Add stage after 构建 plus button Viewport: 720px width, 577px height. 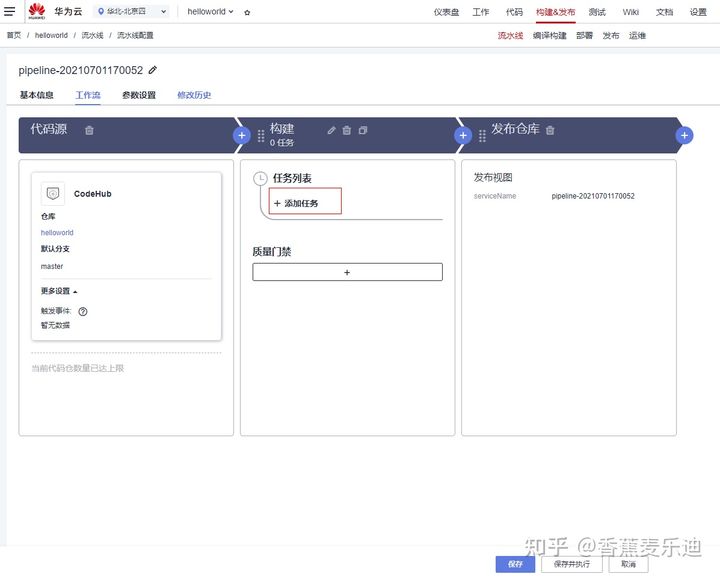463,135
